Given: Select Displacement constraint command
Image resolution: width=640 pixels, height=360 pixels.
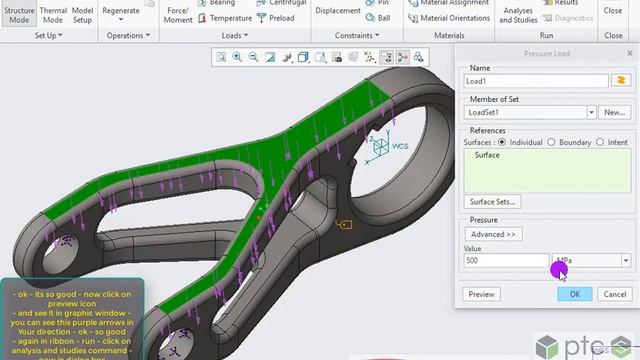Looking at the screenshot, I should (338, 11).
